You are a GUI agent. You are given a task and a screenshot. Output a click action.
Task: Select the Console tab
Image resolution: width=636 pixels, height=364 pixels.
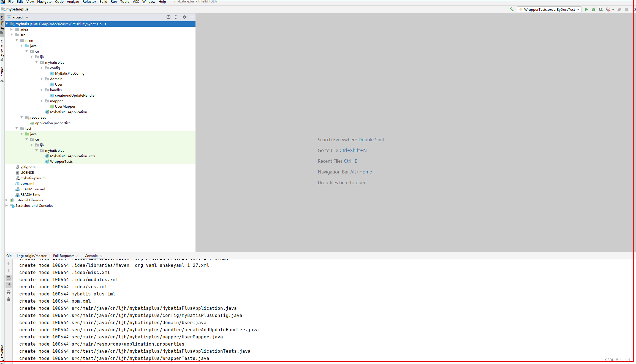[91, 256]
